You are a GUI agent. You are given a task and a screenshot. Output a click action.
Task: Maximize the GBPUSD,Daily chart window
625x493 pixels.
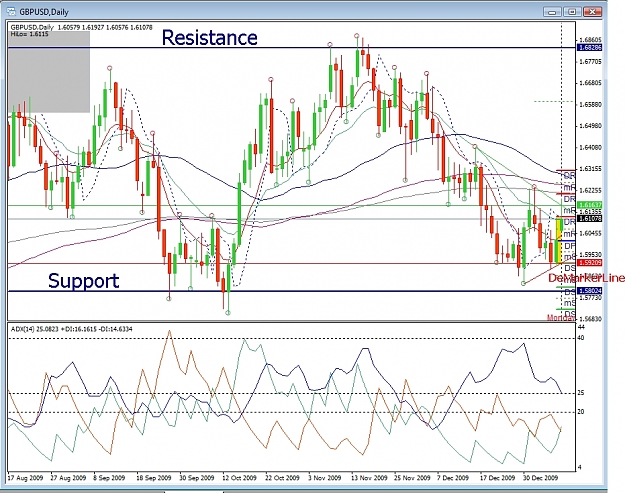tap(572, 12)
